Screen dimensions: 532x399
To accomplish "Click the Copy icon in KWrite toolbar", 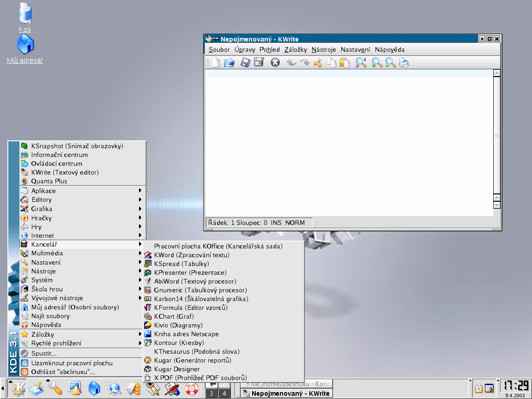I will pyautogui.click(x=332, y=62).
